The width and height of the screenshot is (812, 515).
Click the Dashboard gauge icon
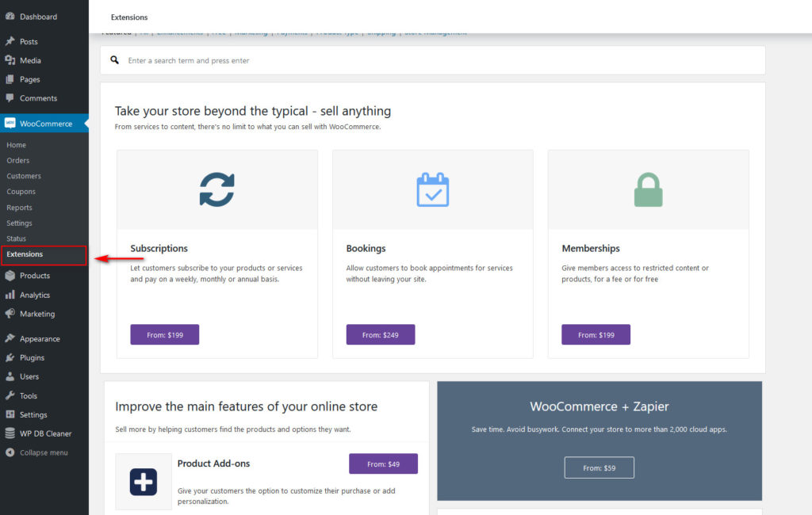click(10, 16)
